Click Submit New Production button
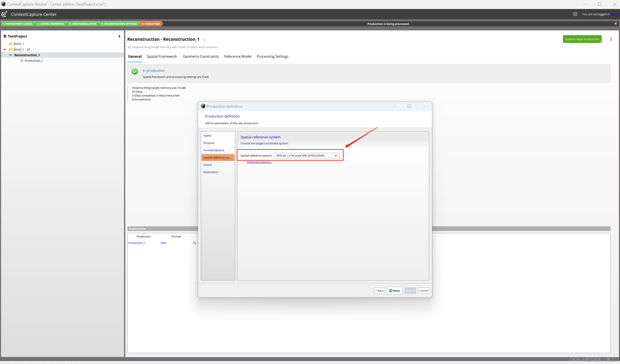Image resolution: width=620 pixels, height=364 pixels. click(x=582, y=39)
